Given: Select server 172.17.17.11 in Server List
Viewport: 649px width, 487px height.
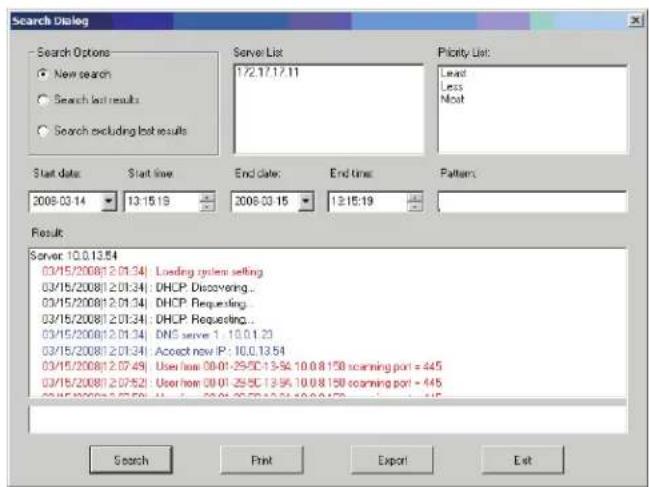Looking at the screenshot, I should pos(267,73).
